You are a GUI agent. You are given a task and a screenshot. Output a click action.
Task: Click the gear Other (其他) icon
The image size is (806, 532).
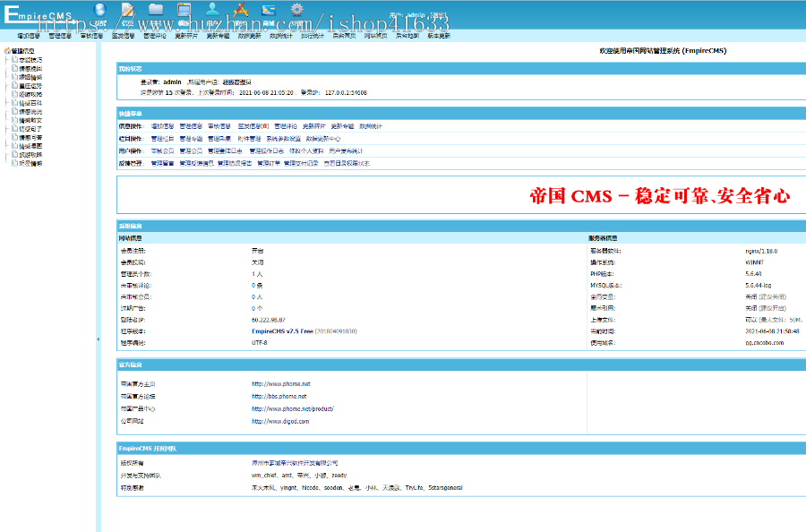pos(296,11)
